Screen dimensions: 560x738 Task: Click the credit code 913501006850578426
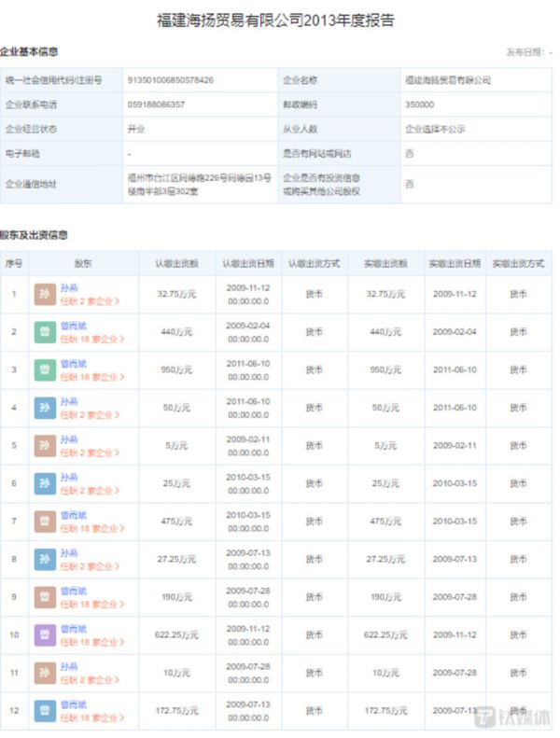pyautogui.click(x=171, y=81)
